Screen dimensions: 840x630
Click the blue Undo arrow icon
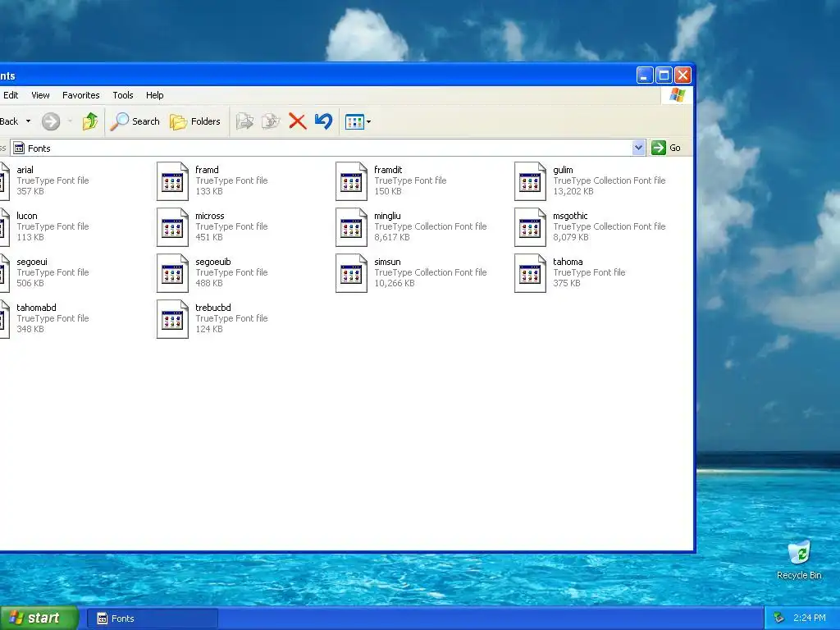tap(323, 121)
